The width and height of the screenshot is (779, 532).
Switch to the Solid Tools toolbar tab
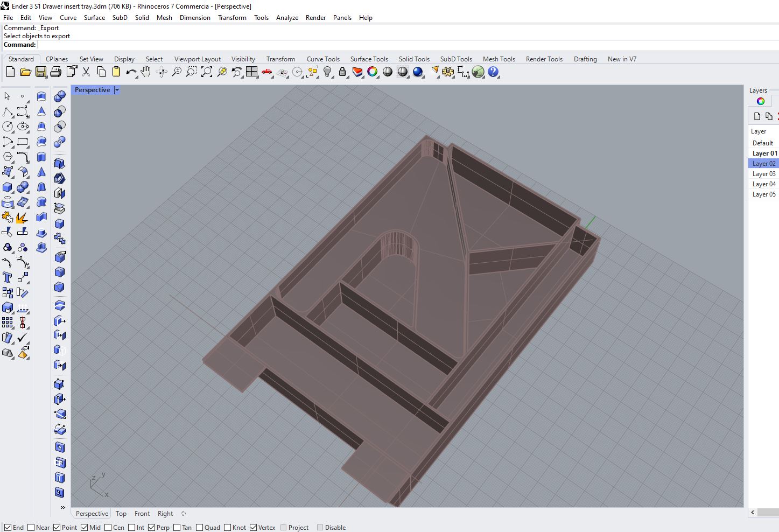click(x=414, y=59)
